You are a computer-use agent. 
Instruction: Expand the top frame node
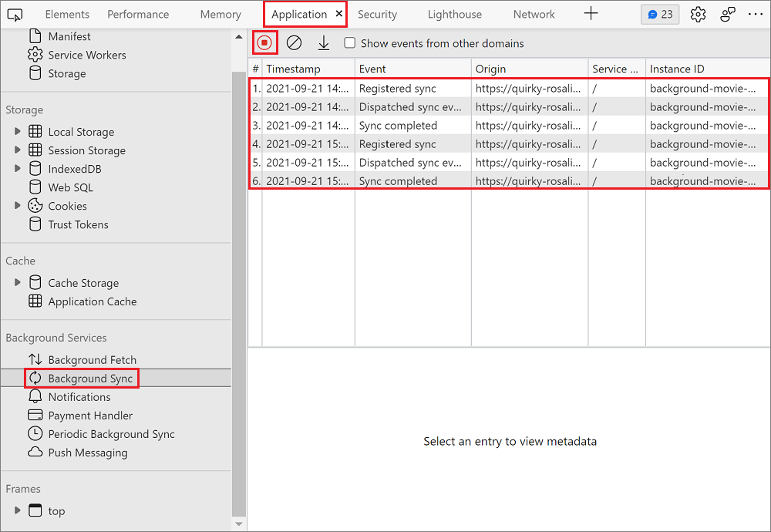pos(18,510)
